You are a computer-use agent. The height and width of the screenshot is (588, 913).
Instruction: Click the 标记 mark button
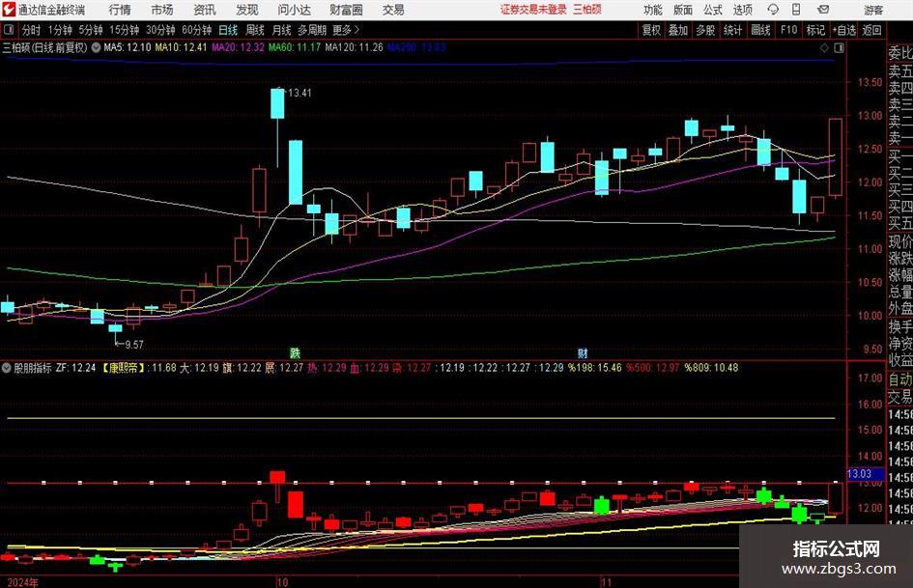pos(815,30)
